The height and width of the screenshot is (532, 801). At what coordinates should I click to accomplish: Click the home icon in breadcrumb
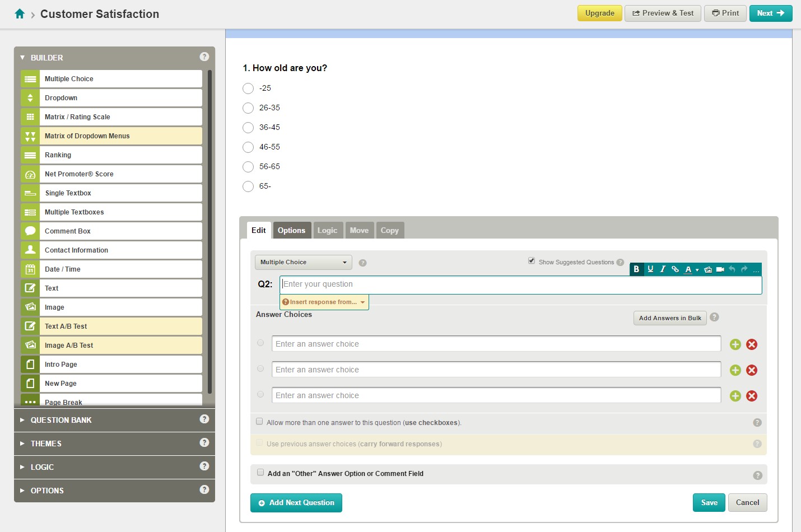20,14
